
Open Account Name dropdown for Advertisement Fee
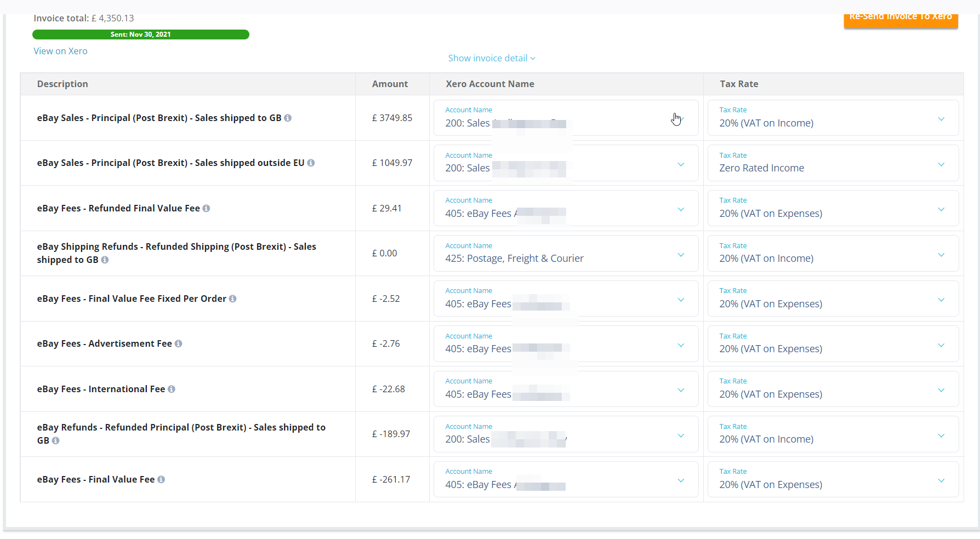(566, 344)
